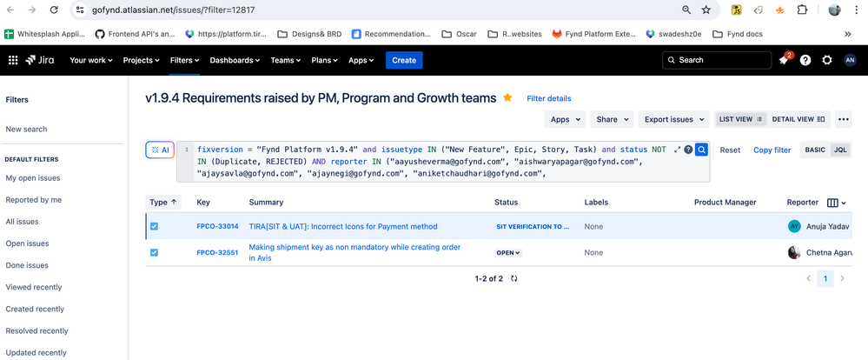The width and height of the screenshot is (868, 360).
Task: Open the AN profile avatar menu
Action: pyautogui.click(x=850, y=60)
